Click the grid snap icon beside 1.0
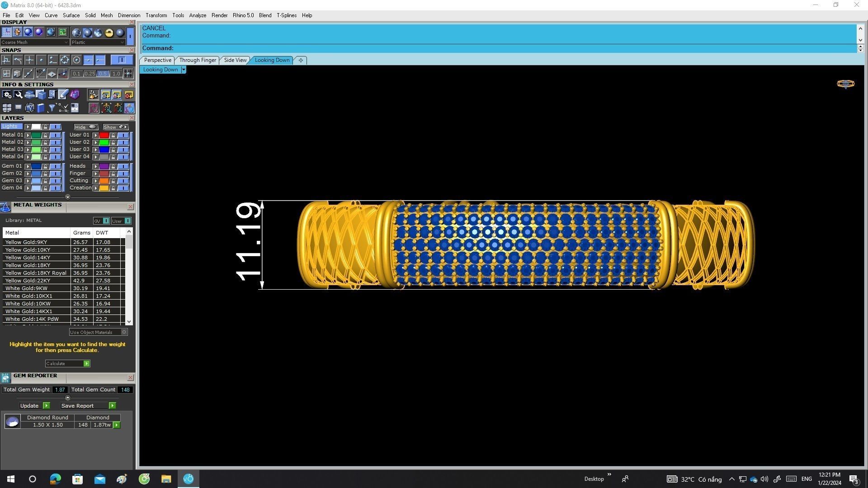 coord(128,74)
